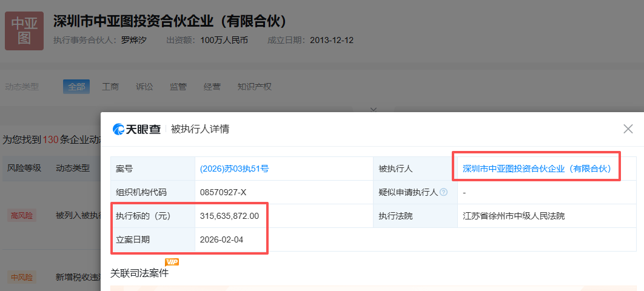Click the VIP badge above 关联司法案件
The height and width of the screenshot is (291, 644).
pos(172,262)
